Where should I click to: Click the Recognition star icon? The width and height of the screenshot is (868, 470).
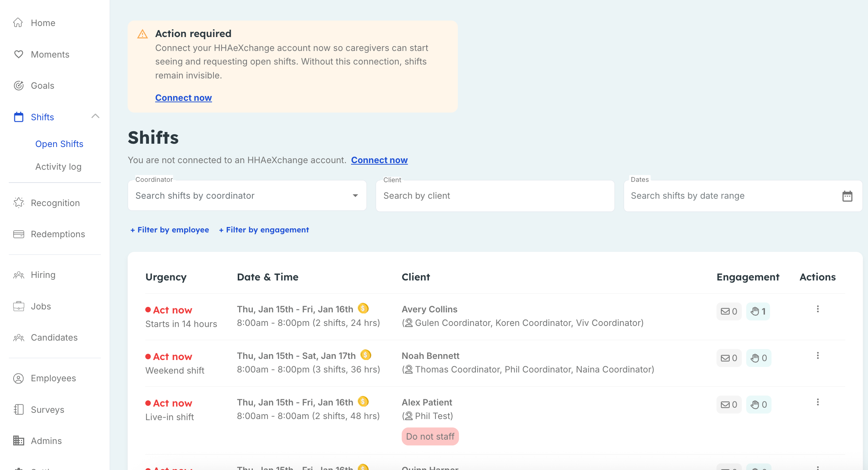click(18, 203)
